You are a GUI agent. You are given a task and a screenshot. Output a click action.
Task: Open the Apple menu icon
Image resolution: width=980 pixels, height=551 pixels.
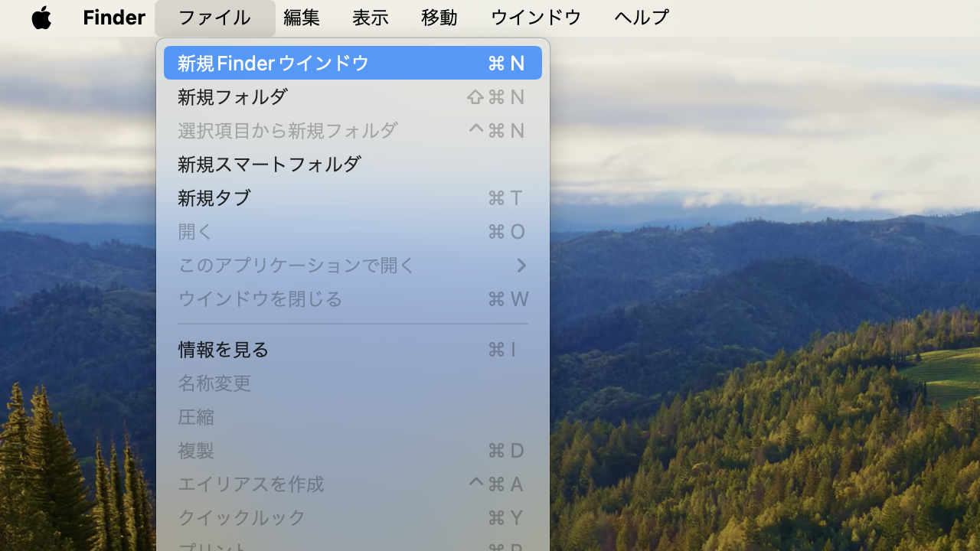[41, 17]
